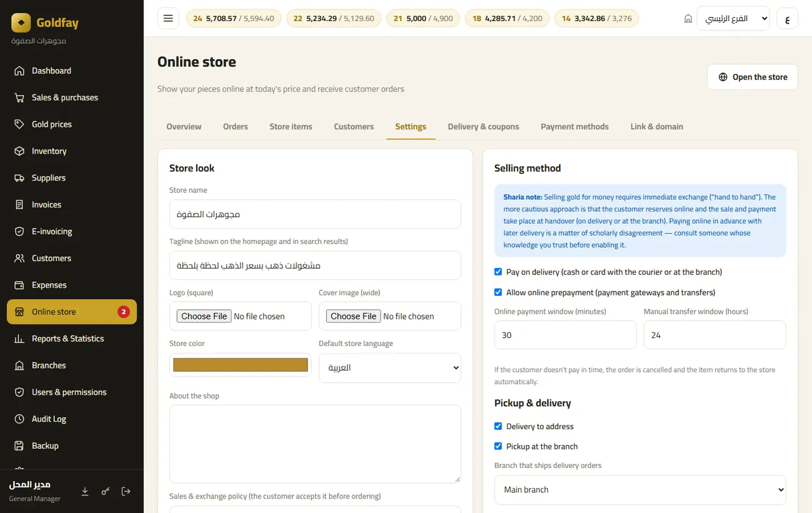Screen dimensions: 812x513
Task: Open the Link & domain tab
Action: pyautogui.click(x=657, y=126)
